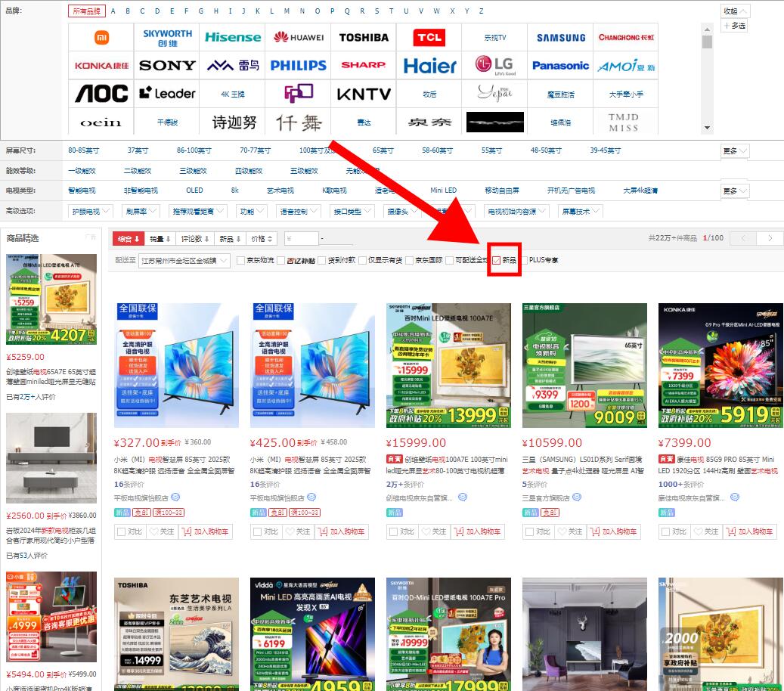This screenshot has width=784, height=691.
Task: Filter brands by letter H
Action: pos(215,11)
